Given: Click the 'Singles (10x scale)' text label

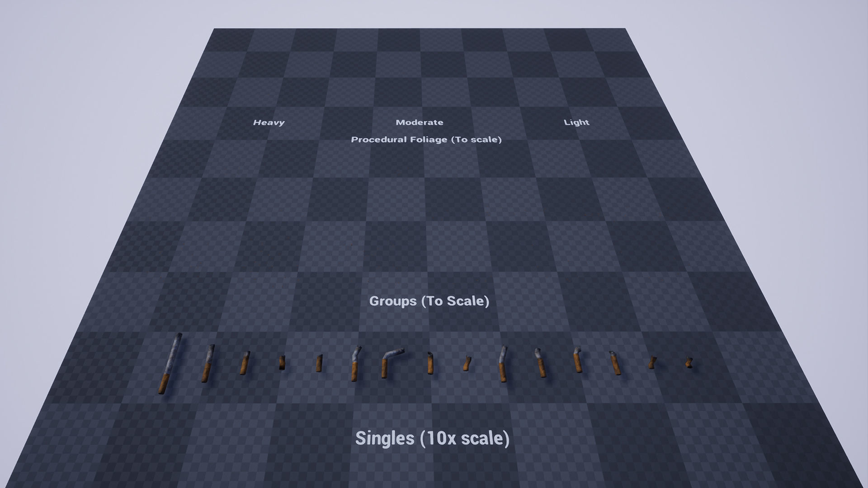Looking at the screenshot, I should [x=432, y=438].
